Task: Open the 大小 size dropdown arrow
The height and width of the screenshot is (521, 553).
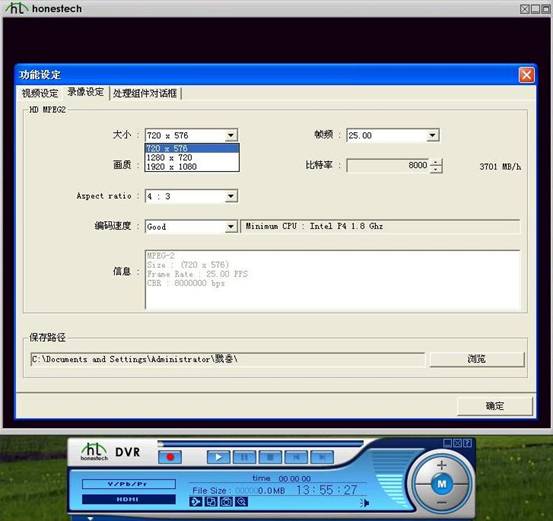Action: 231,135
